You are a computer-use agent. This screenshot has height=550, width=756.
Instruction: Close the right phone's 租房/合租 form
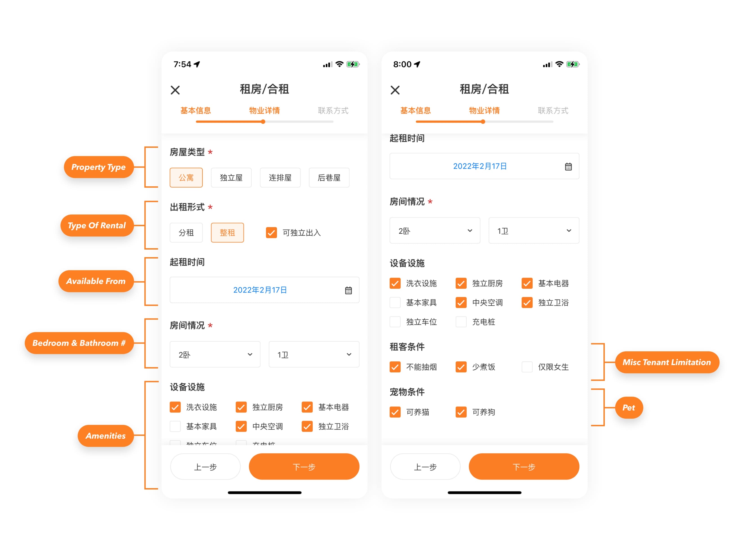395,90
